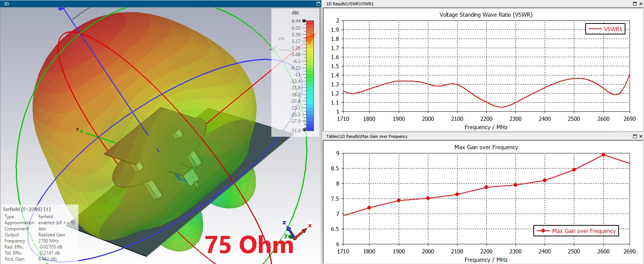
Task: Click the -31.6 minimum value on color scale
Action: point(295,130)
